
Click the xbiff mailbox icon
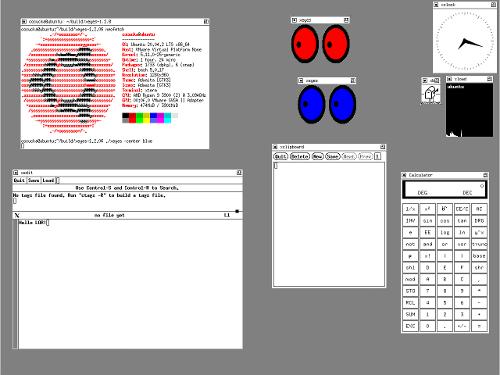pyautogui.click(x=430, y=93)
